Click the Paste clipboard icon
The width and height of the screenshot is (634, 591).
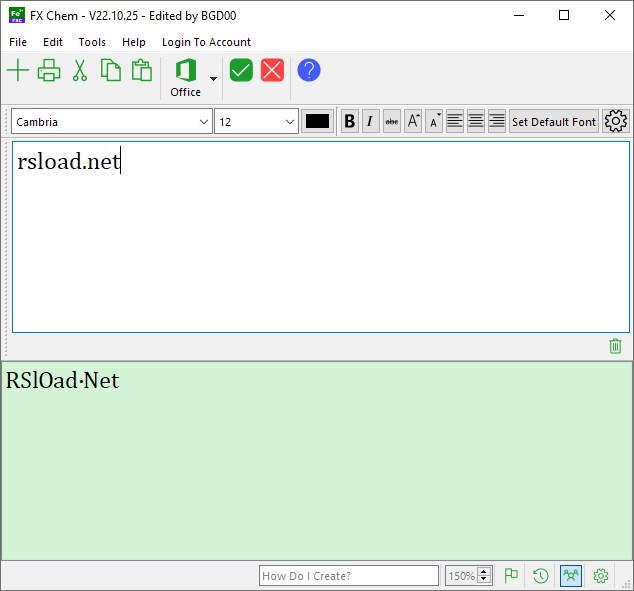142,70
